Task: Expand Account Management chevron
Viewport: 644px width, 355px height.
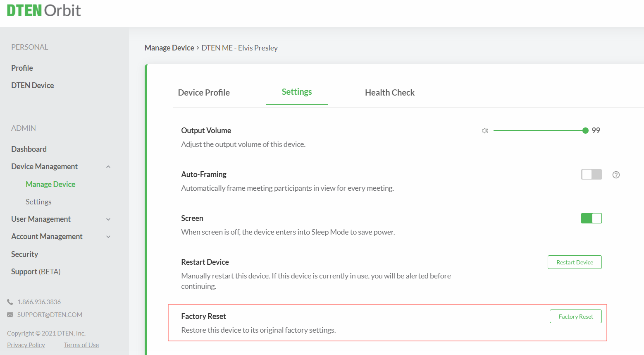Action: [108, 237]
